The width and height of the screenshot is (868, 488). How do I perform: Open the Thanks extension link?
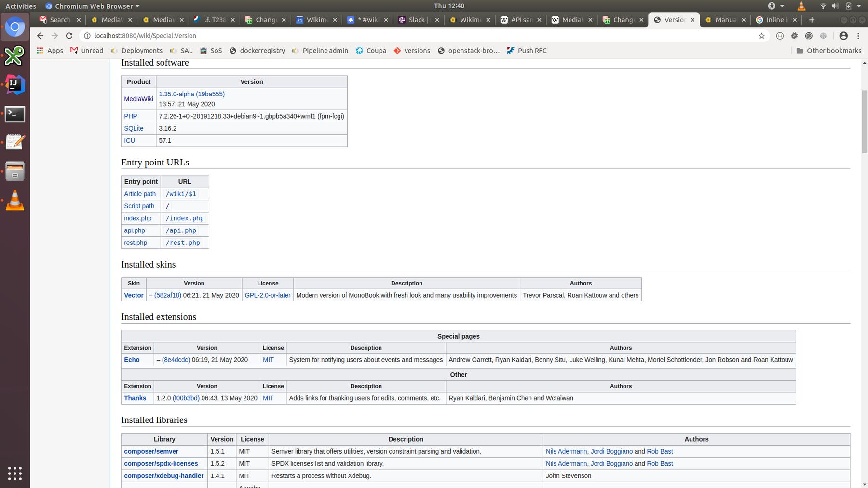click(135, 398)
